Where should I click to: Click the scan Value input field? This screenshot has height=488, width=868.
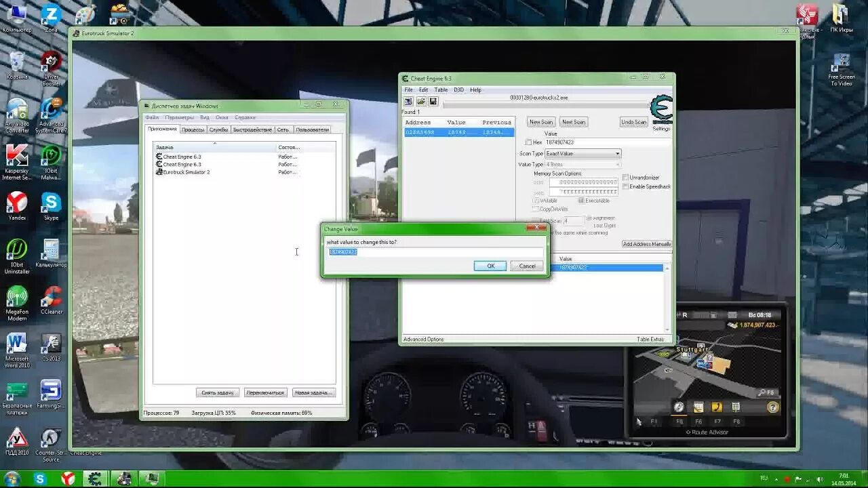tap(607, 142)
